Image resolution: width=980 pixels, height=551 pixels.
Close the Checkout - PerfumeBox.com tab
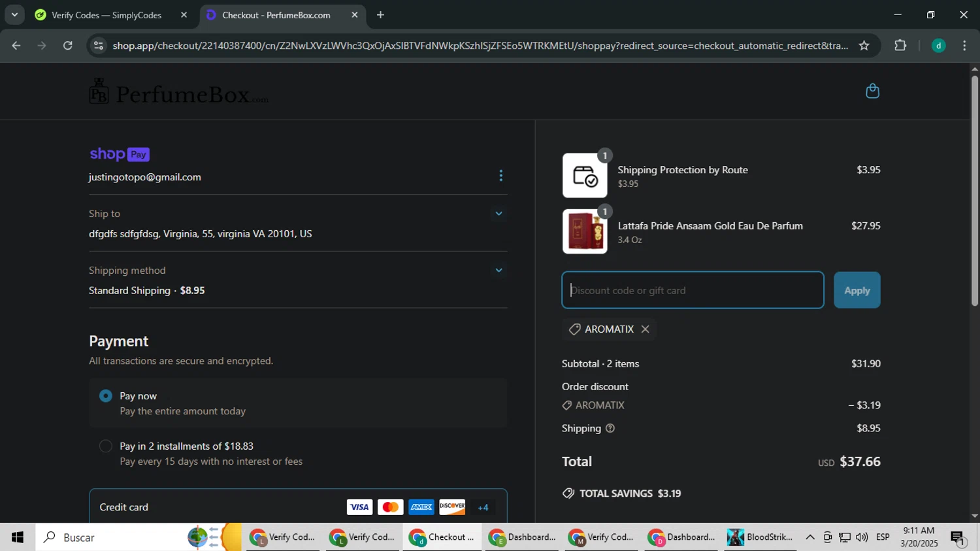pos(355,15)
